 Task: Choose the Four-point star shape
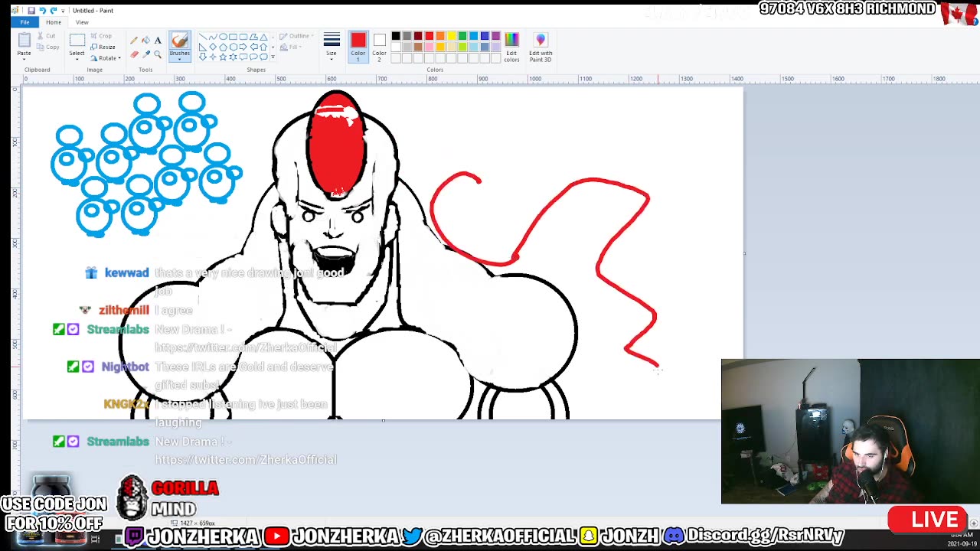click(213, 57)
